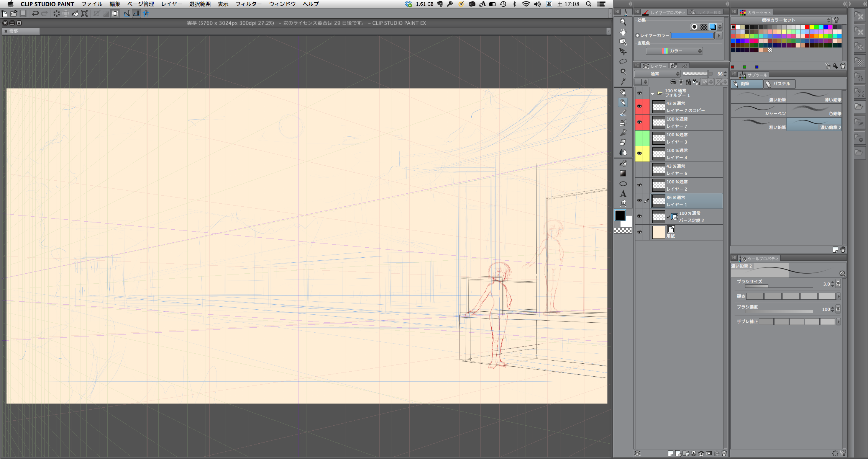Screen dimensions: 868x459
Task: Open the 通常 blend mode dropdown
Action: (x=657, y=74)
